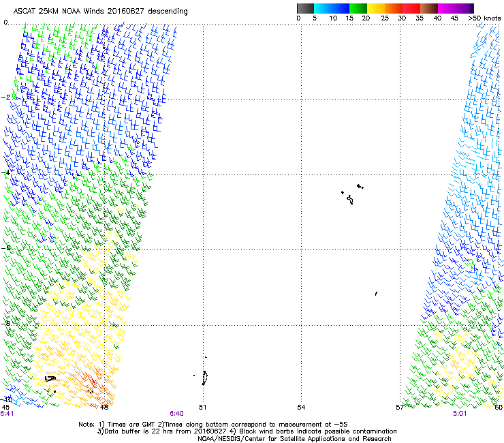Click the brown 35-40 knots legend swatch
Viewport: 504px width, 443px height.
coord(429,8)
